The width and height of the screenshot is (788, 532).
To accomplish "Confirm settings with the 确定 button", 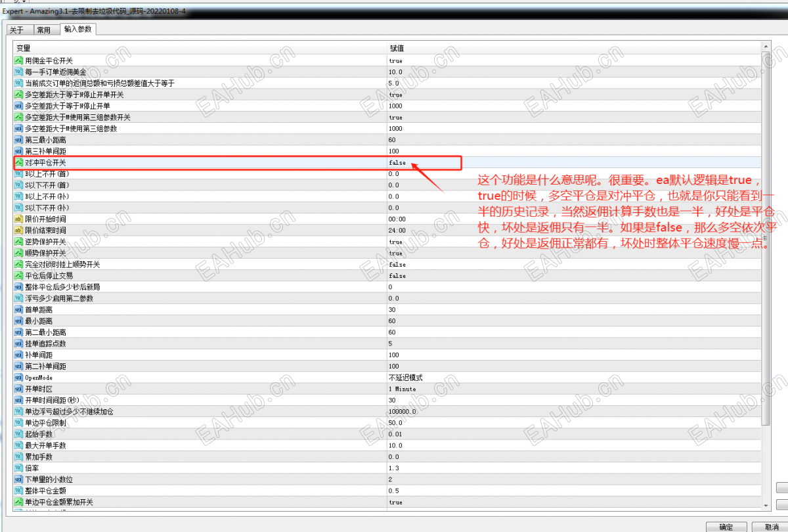I will coord(726,527).
